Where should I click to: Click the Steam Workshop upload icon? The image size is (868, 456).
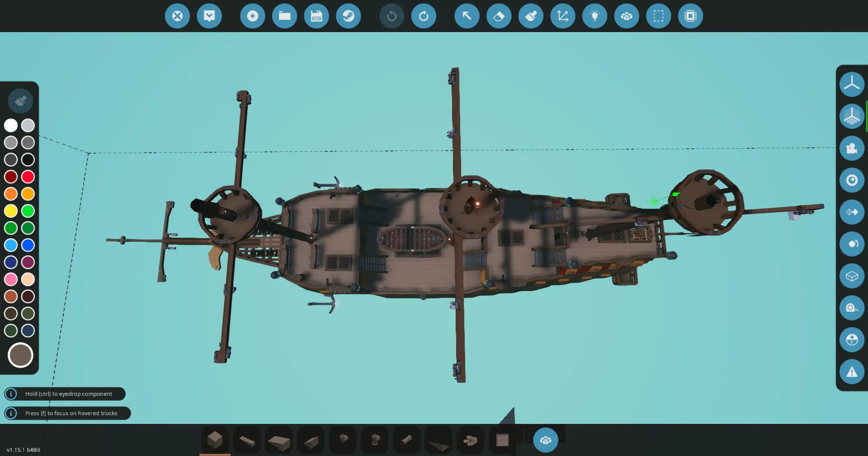click(348, 16)
